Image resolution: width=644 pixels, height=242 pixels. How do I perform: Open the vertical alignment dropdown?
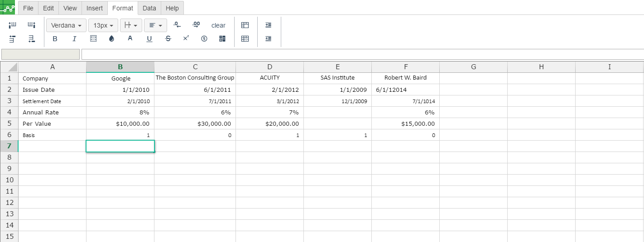tap(131, 25)
